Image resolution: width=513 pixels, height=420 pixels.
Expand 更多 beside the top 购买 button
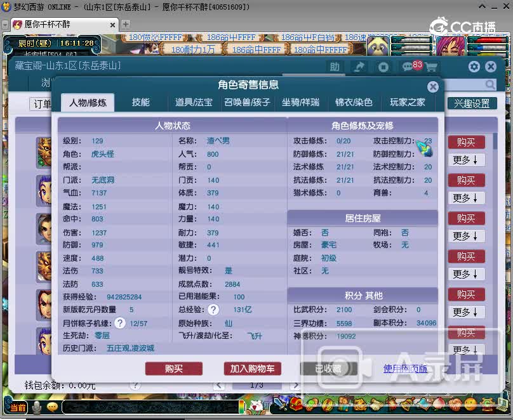click(467, 161)
